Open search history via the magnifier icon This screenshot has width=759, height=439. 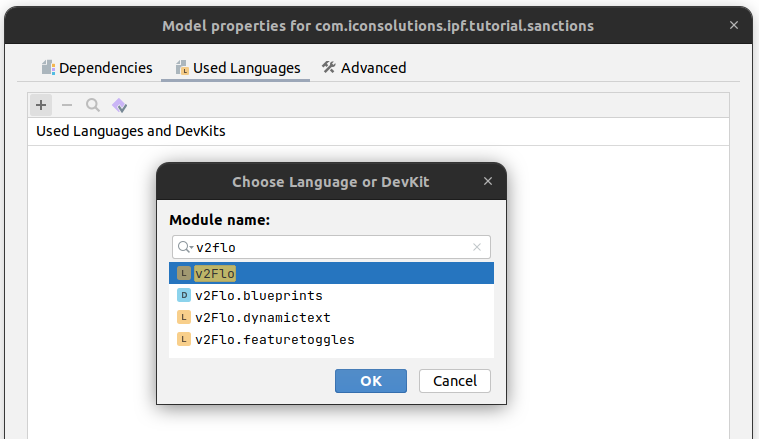click(185, 247)
